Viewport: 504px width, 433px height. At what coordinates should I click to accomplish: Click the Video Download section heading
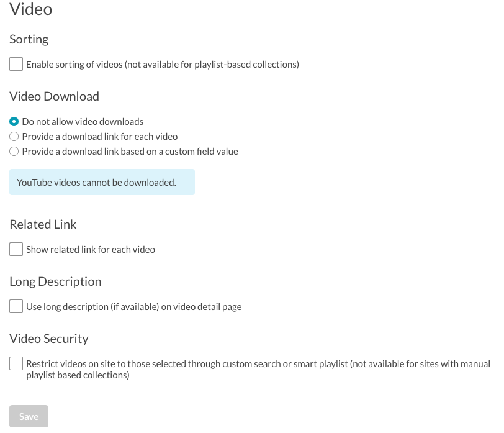(55, 96)
